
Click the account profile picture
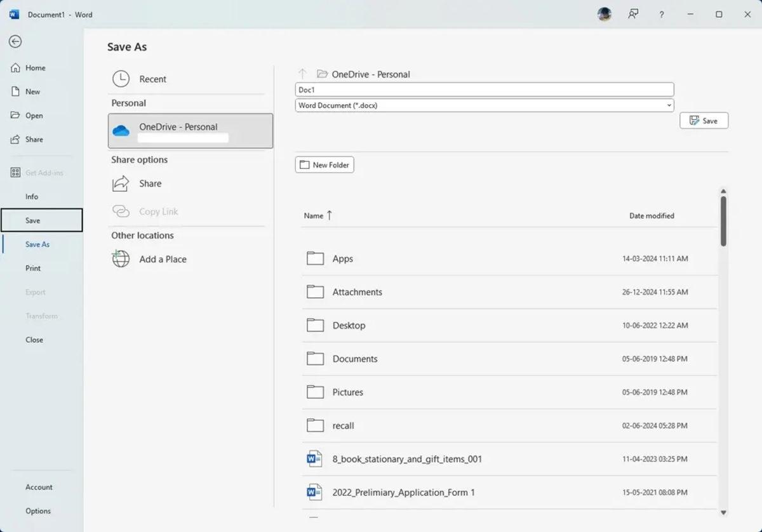pyautogui.click(x=604, y=14)
